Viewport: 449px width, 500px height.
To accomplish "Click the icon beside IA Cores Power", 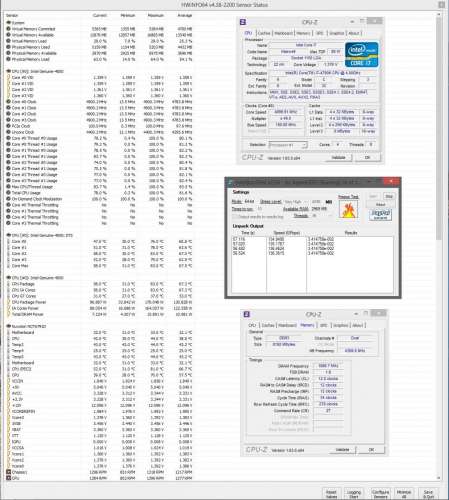I will (x=9, y=308).
